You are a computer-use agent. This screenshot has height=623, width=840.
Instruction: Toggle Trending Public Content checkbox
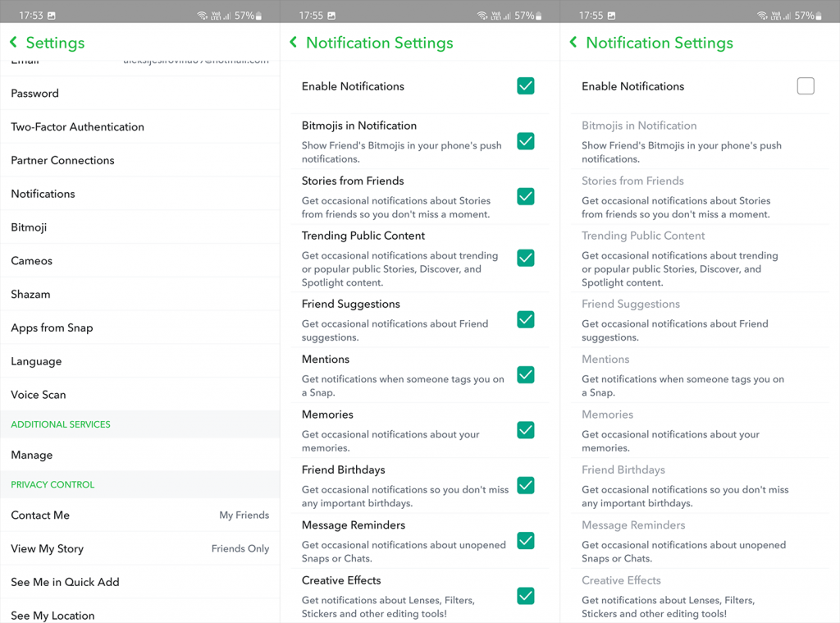pos(526,258)
